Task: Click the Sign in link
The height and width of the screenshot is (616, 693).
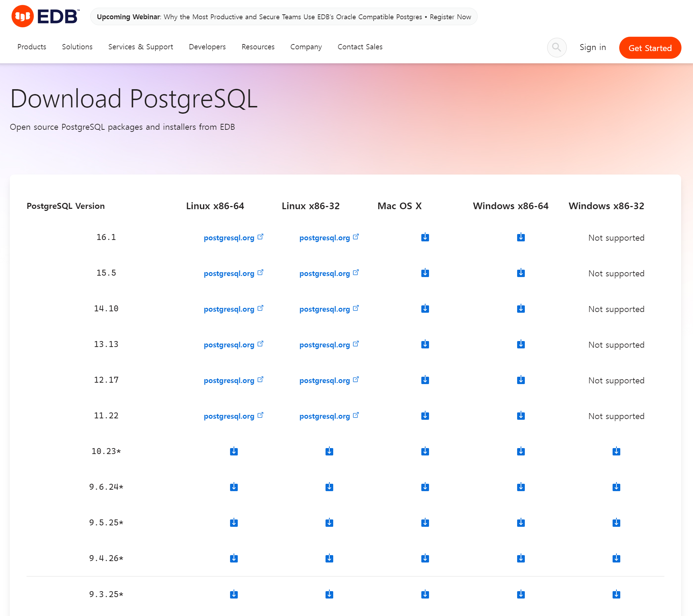Action: tap(593, 47)
